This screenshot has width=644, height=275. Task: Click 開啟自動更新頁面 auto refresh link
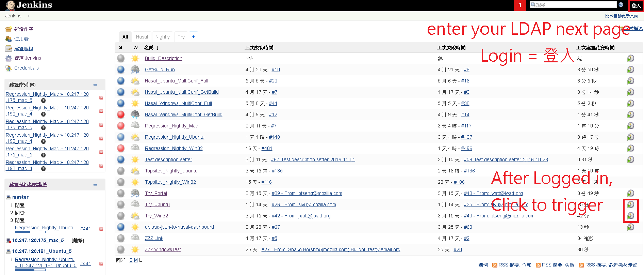[622, 16]
